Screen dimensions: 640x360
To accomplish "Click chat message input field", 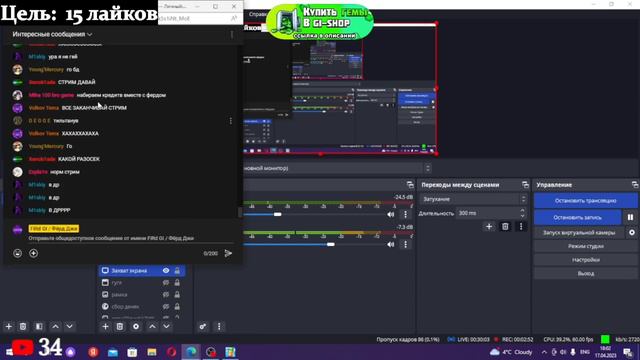I will pyautogui.click(x=131, y=238).
